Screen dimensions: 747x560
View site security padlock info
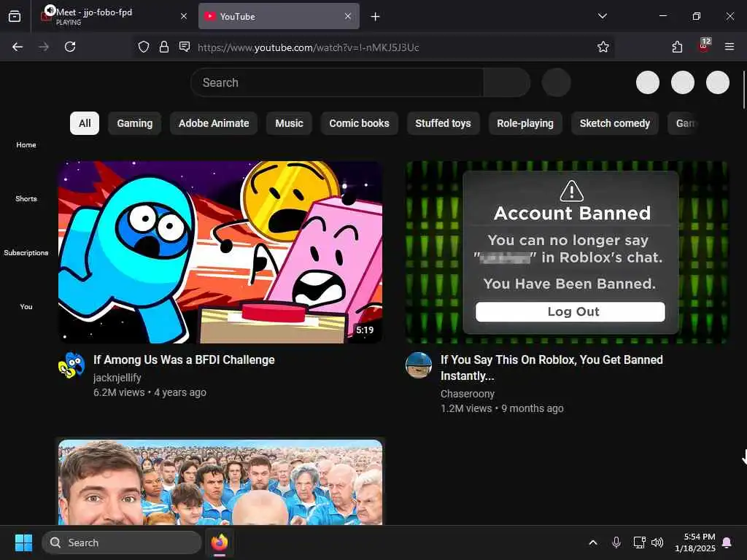click(164, 47)
